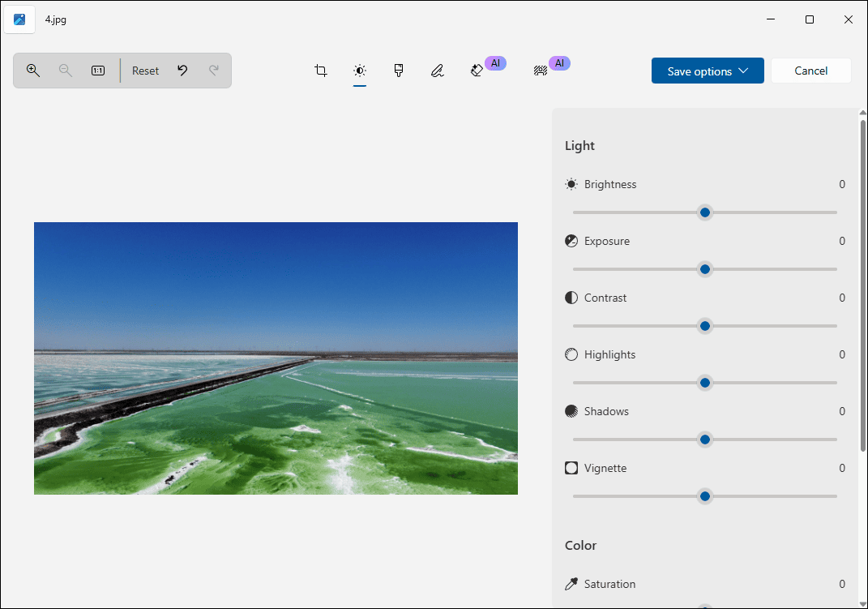Adjust the Brightness slider handle
This screenshot has height=609, width=868.
click(704, 212)
